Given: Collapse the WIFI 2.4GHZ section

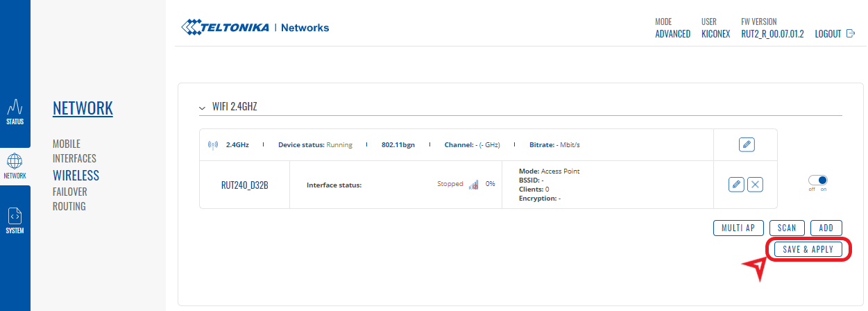Looking at the screenshot, I should click(202, 108).
